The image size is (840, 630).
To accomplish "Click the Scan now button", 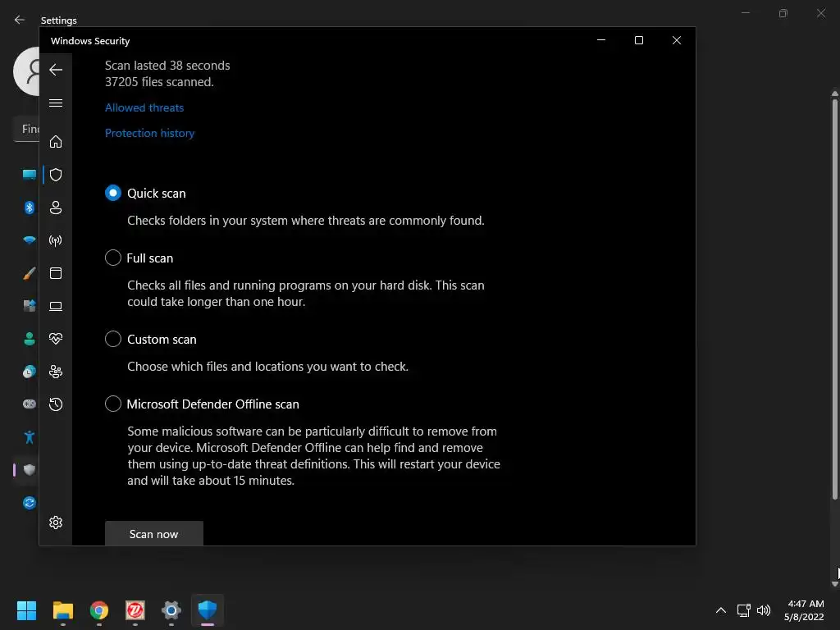I will [x=153, y=533].
